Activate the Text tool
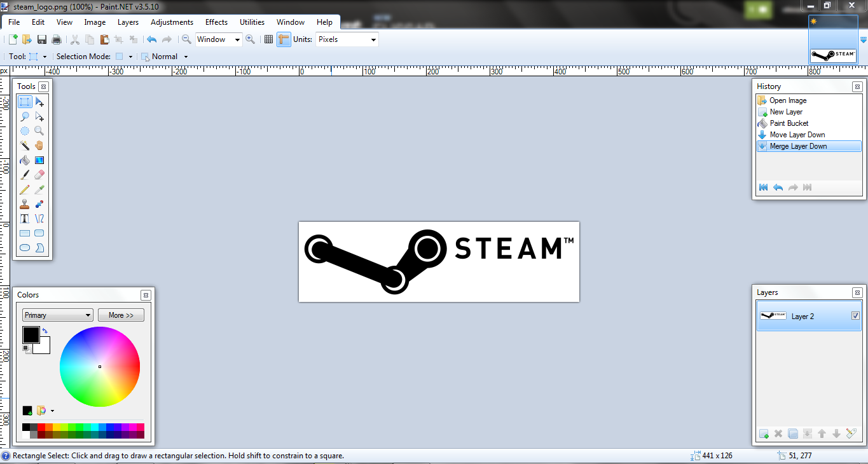This screenshot has height=464, width=868. [25, 219]
